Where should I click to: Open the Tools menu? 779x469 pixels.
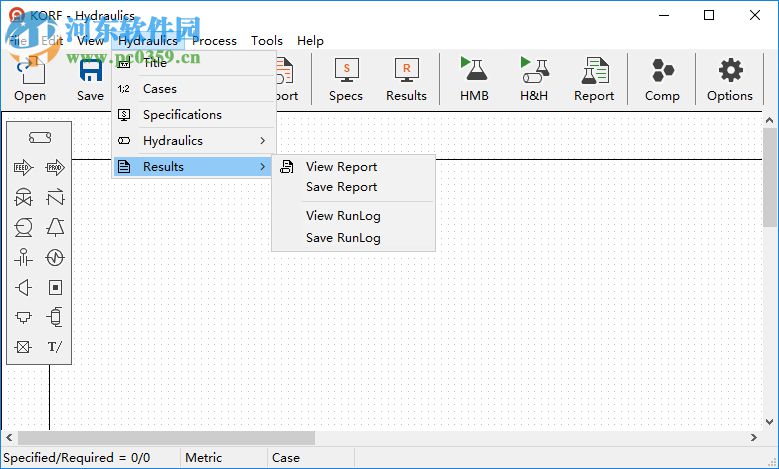[x=267, y=41]
